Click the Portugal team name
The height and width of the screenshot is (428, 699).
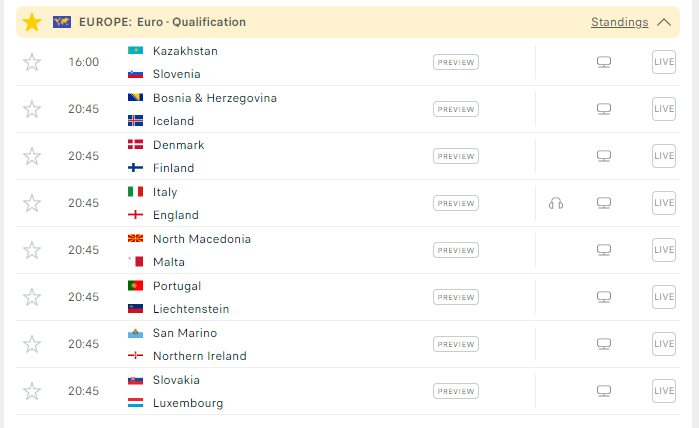click(177, 286)
